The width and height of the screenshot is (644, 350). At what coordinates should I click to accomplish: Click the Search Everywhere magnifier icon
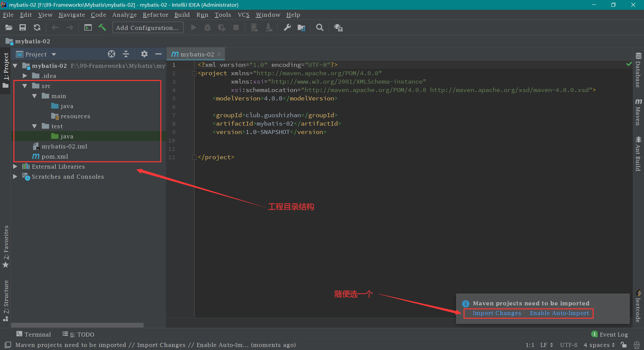tap(320, 28)
